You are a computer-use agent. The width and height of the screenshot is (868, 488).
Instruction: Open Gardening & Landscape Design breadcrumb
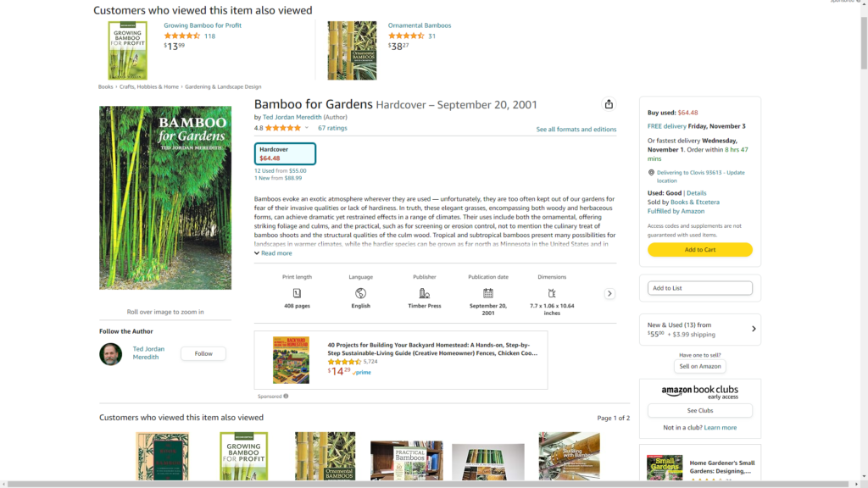click(x=223, y=86)
